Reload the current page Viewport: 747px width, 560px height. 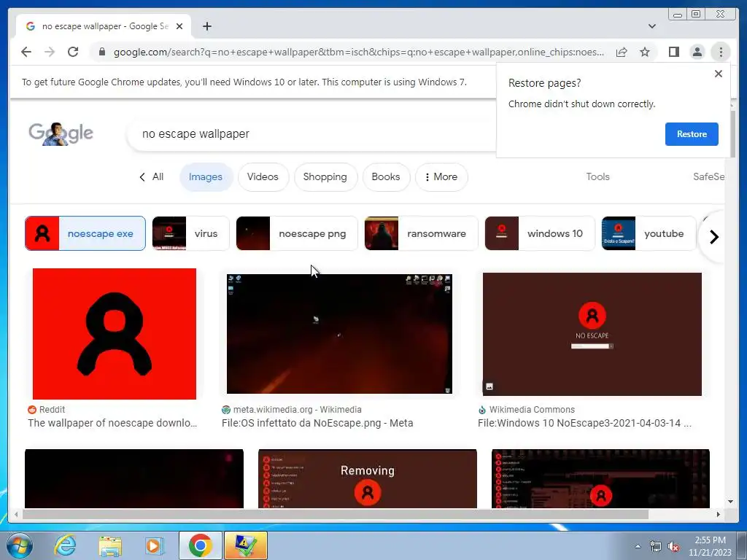click(x=73, y=52)
